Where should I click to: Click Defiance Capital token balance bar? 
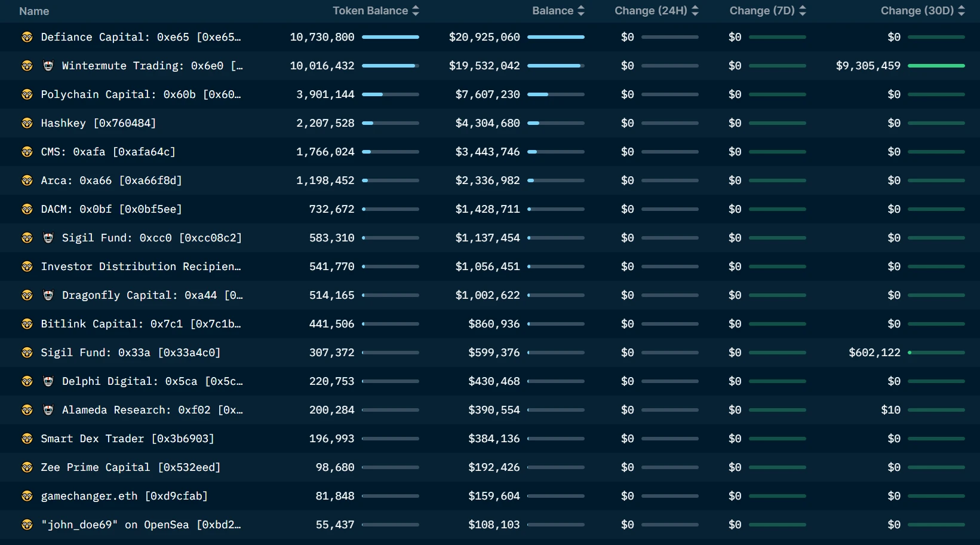click(x=391, y=37)
